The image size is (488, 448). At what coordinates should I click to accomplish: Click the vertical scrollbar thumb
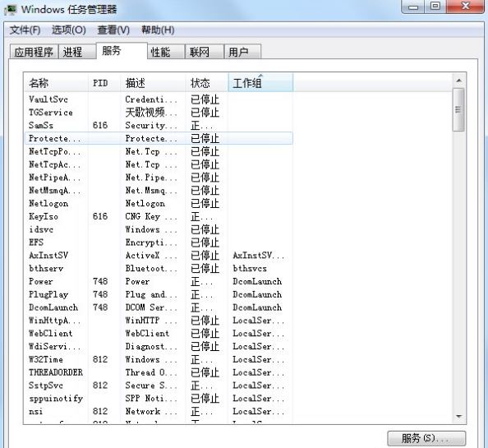(x=458, y=109)
